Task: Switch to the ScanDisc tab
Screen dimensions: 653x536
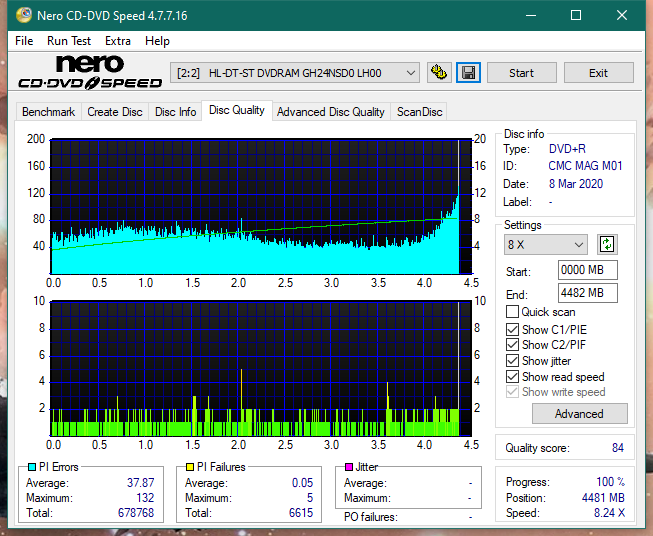Action: pyautogui.click(x=419, y=112)
